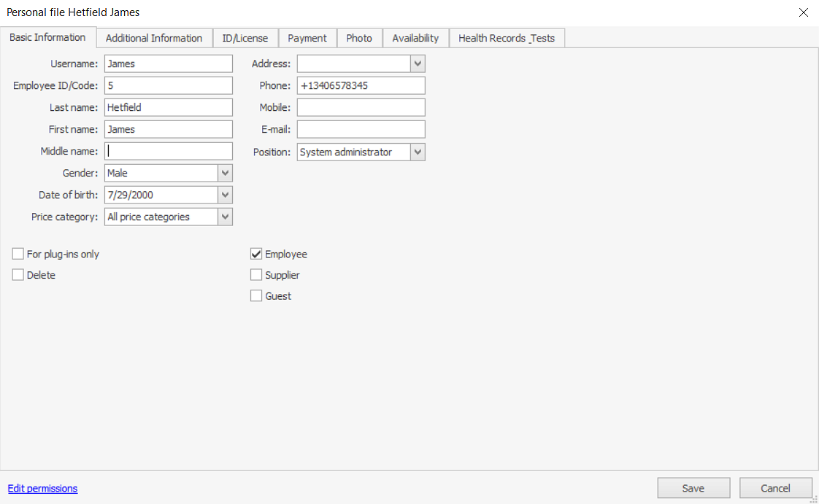Open the Edit permissions link

42,489
